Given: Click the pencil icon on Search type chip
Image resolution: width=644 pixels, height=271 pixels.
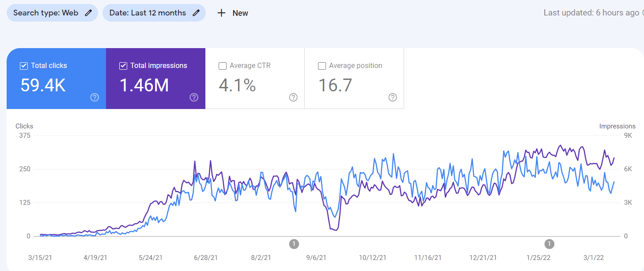Looking at the screenshot, I should 88,13.
